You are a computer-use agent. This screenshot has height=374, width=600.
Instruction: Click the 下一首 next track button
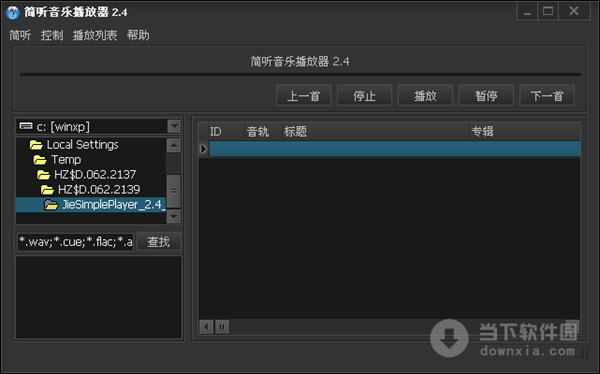click(x=547, y=95)
